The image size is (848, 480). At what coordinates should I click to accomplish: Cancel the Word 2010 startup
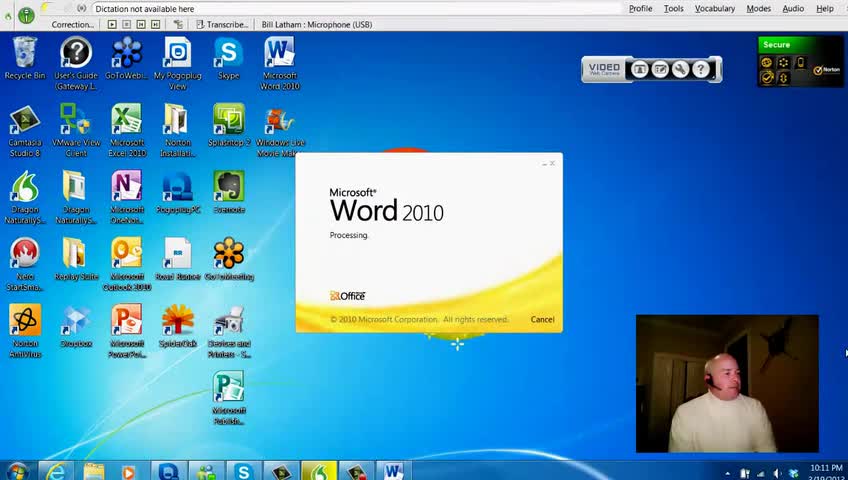pos(542,319)
